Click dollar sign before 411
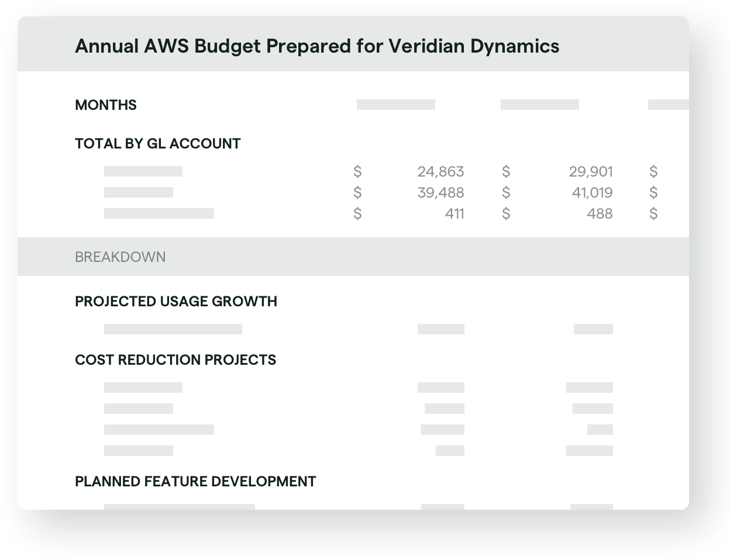The width and height of the screenshot is (730, 560). coord(357,213)
